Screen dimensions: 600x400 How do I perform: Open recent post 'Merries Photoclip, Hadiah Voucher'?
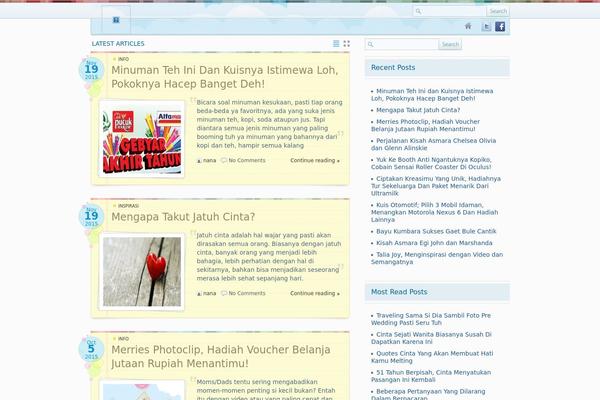425,125
